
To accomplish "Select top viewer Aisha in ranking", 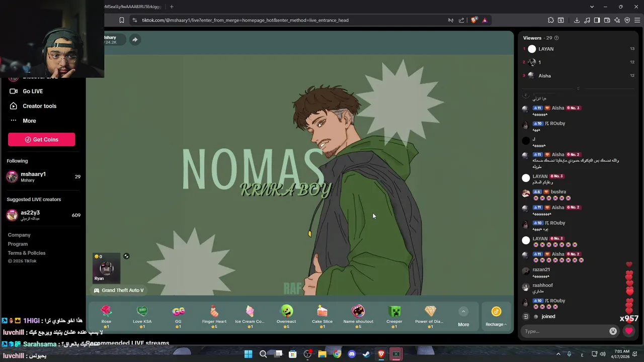I will click(x=545, y=75).
